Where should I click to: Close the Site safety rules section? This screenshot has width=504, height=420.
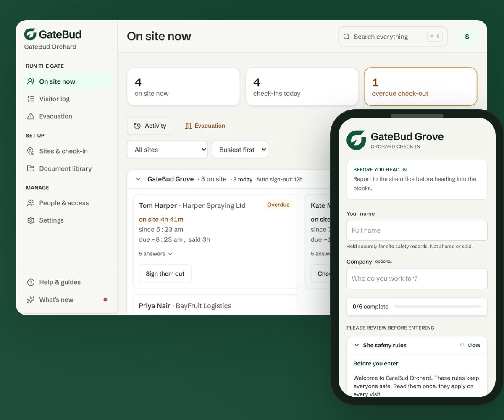coord(474,345)
